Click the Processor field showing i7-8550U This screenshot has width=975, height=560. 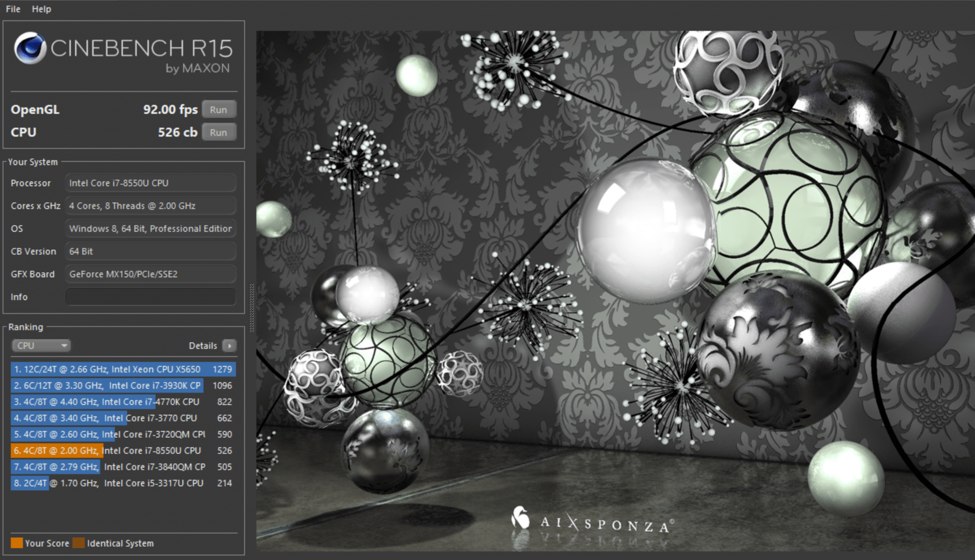(150, 183)
